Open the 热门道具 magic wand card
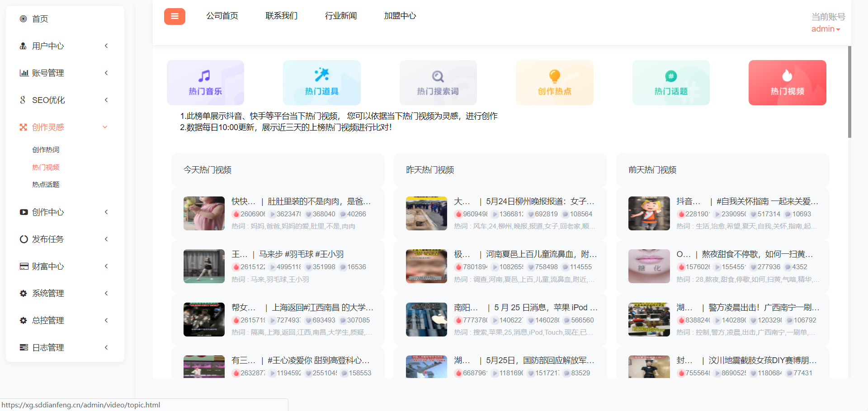The width and height of the screenshot is (868, 411). point(321,83)
